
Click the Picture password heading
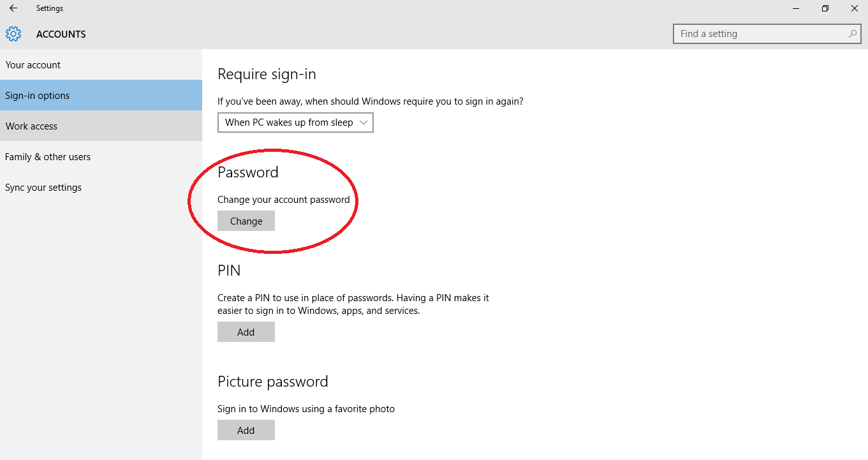click(x=273, y=381)
